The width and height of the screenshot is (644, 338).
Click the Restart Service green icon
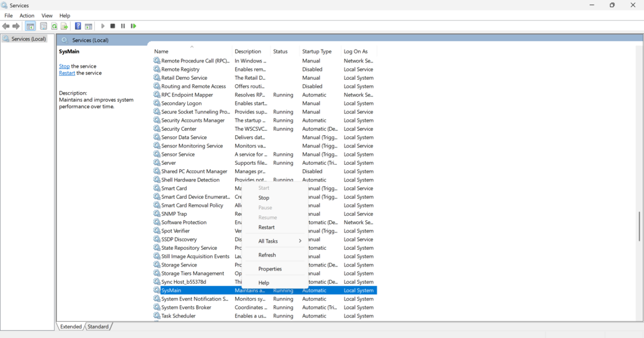133,26
